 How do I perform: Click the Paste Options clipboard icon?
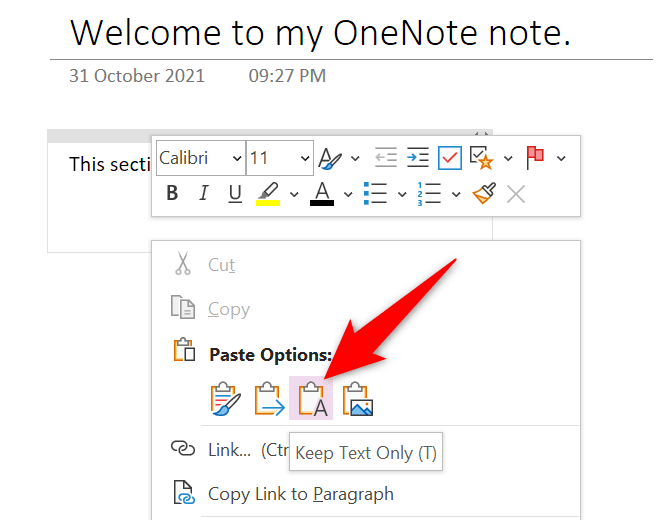point(184,350)
